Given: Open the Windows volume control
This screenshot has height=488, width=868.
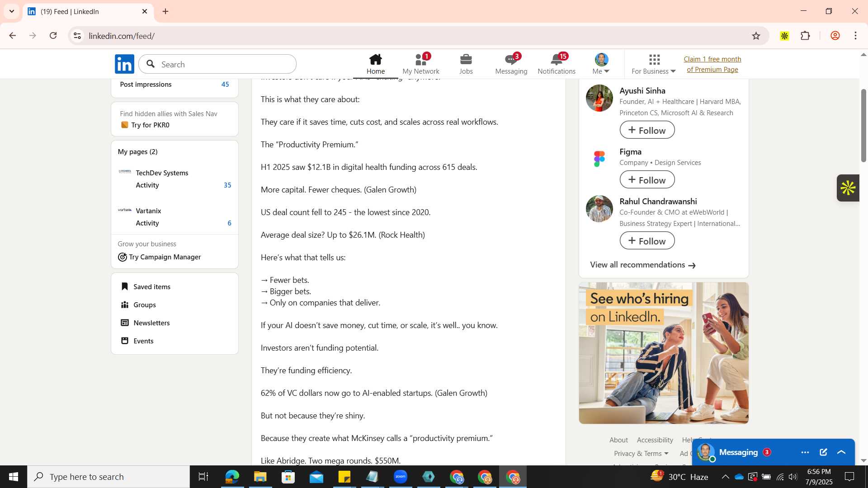Looking at the screenshot, I should (x=793, y=477).
